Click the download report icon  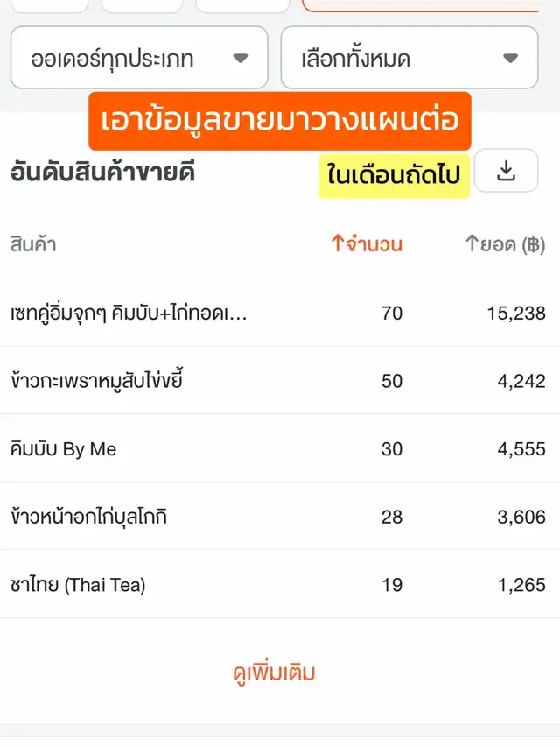pyautogui.click(x=506, y=171)
